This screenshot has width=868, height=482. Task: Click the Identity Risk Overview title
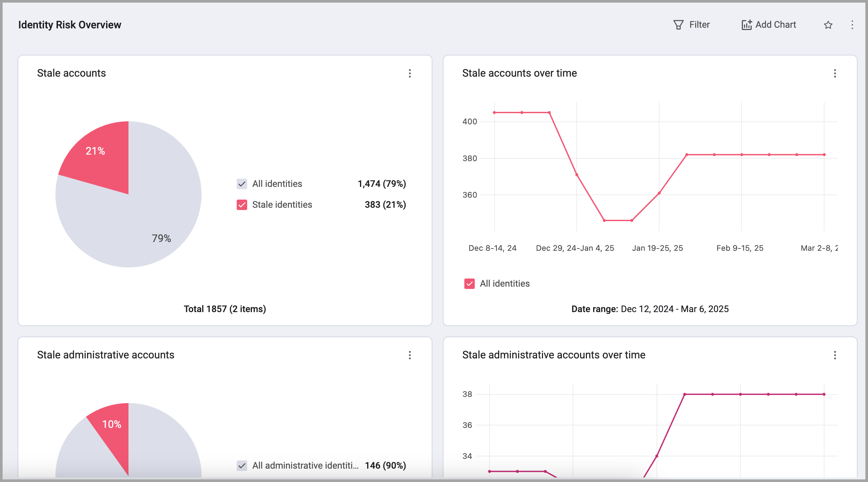70,25
